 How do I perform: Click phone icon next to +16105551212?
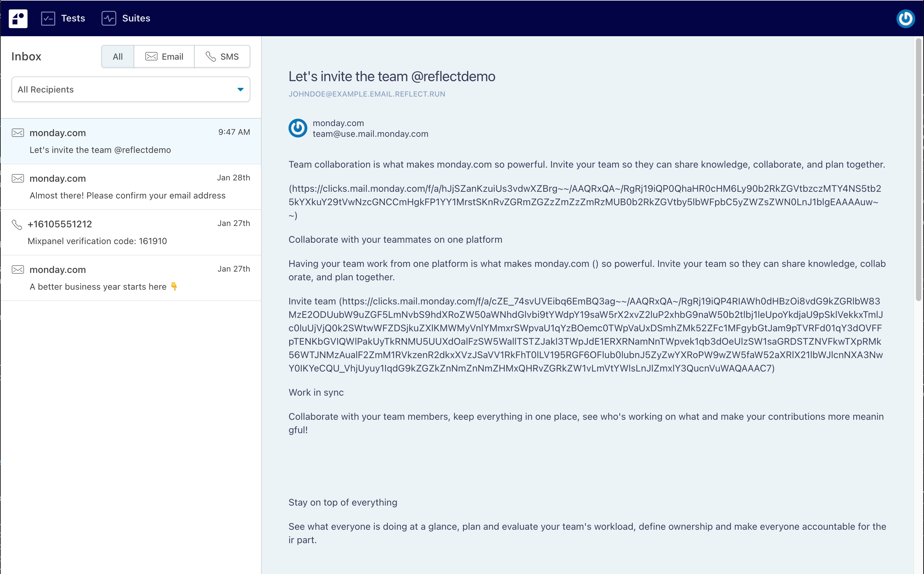[17, 224]
